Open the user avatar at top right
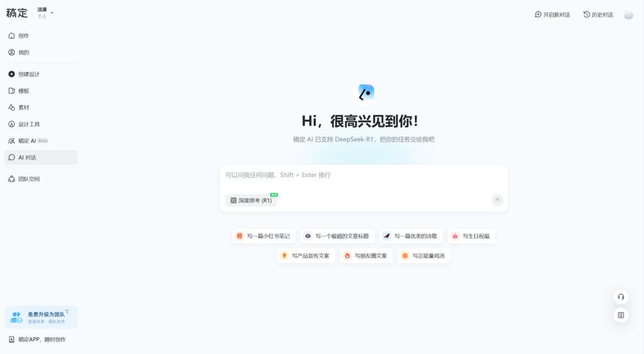 click(628, 15)
